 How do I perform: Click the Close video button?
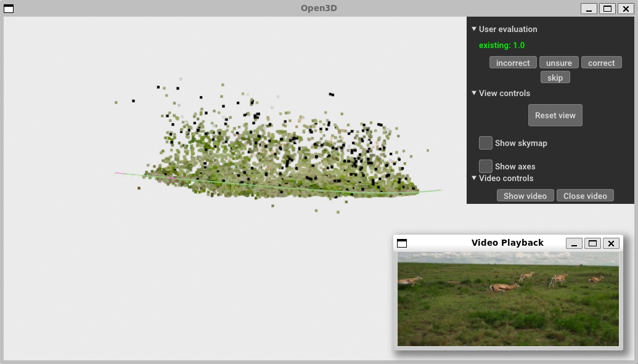click(x=585, y=196)
